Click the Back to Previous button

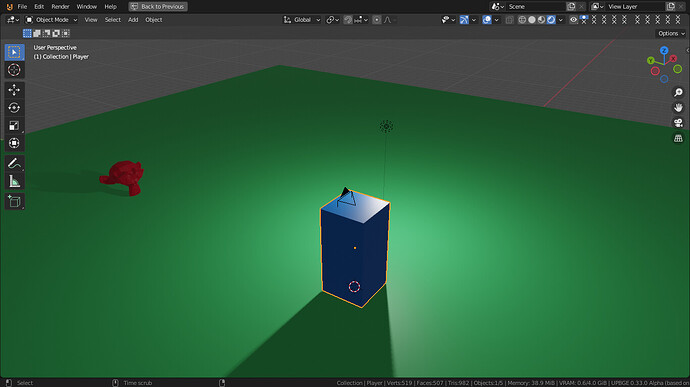[x=158, y=7]
